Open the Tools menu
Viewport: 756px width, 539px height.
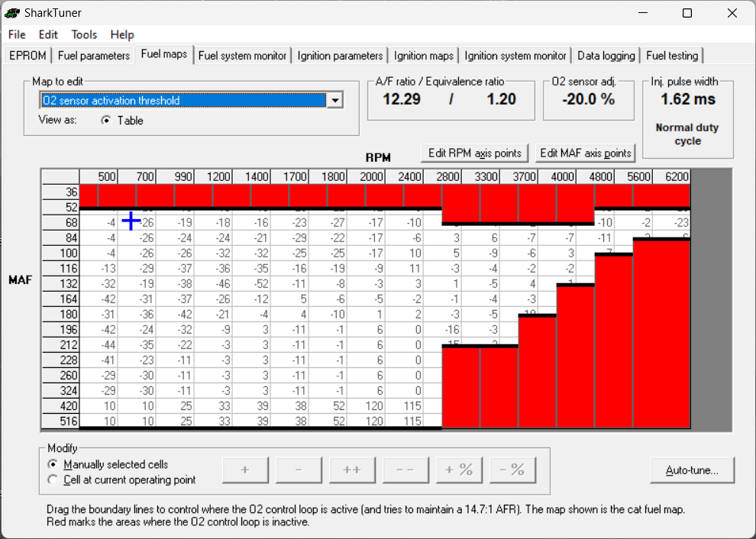84,34
